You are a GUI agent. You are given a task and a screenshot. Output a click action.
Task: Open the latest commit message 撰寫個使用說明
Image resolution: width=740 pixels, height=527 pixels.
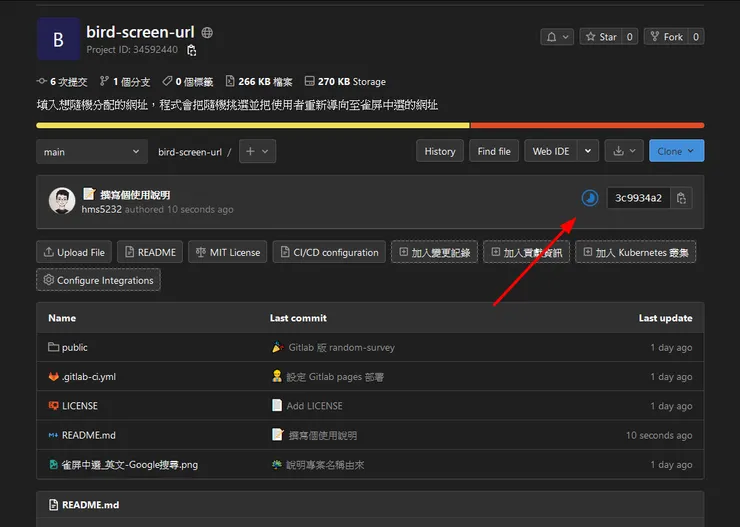pos(135,194)
